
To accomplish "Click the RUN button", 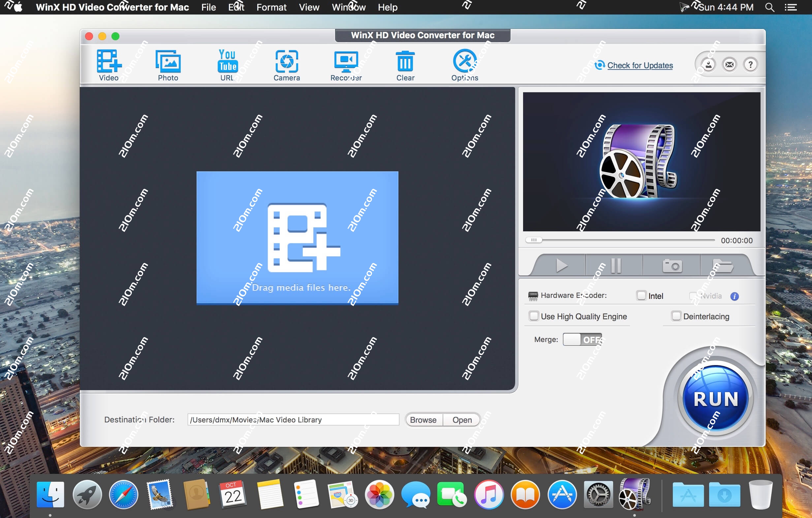I will click(x=716, y=398).
